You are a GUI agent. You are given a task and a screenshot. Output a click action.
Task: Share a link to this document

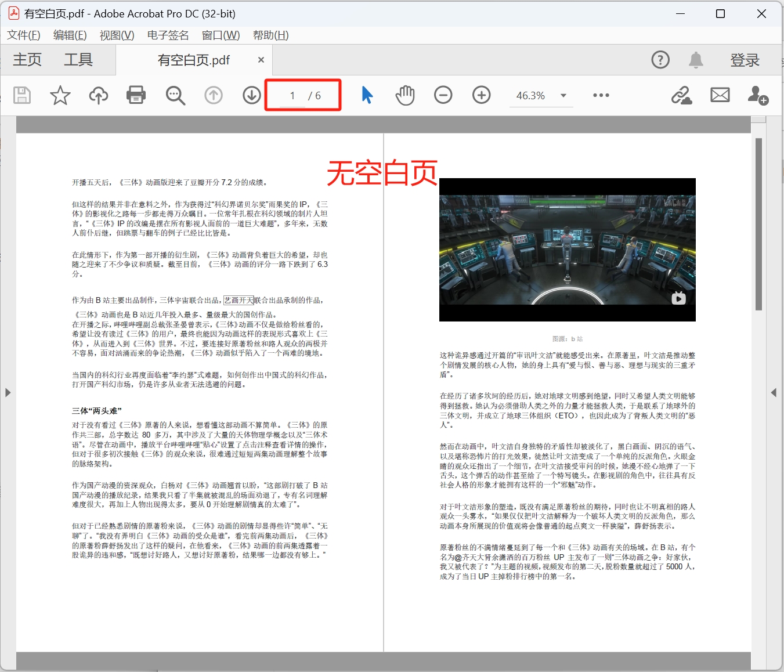(682, 95)
